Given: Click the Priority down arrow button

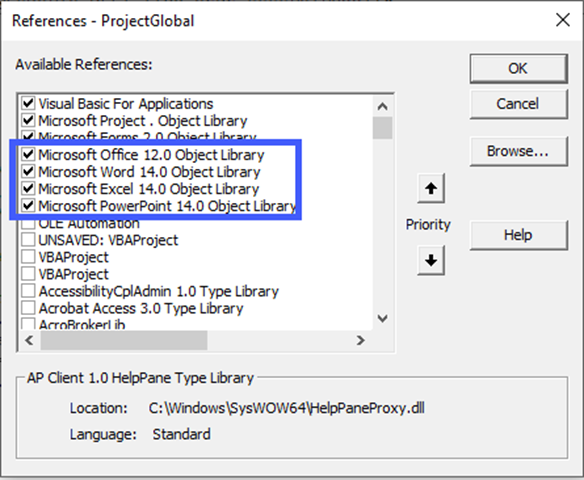Looking at the screenshot, I should point(431,260).
